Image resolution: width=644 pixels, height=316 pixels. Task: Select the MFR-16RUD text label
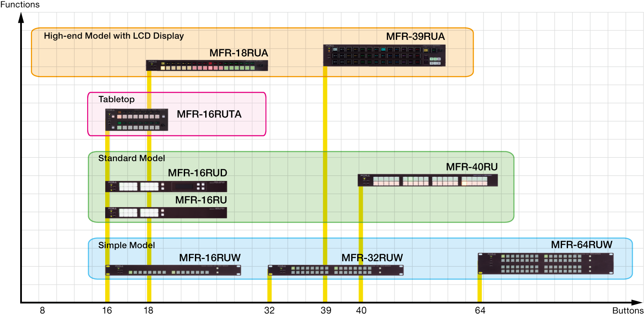click(x=197, y=173)
